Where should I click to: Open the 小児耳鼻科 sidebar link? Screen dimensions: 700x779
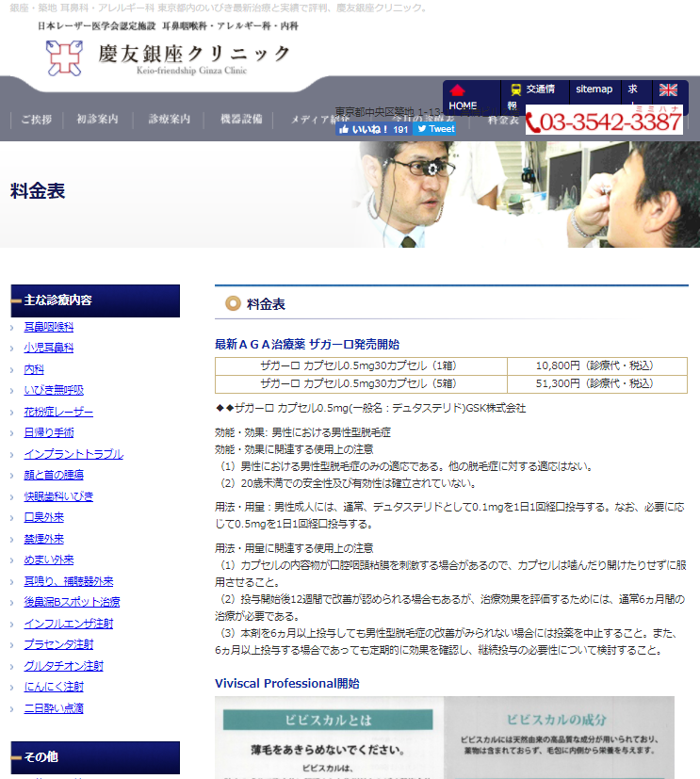[x=49, y=348]
